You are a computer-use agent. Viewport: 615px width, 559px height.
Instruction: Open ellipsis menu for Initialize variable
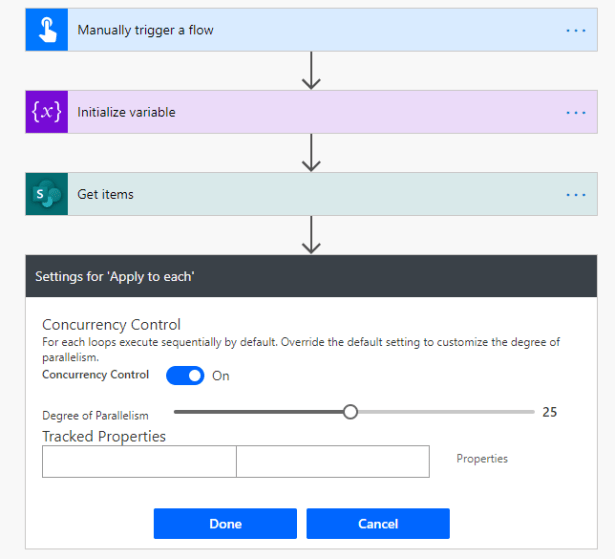pos(575,112)
